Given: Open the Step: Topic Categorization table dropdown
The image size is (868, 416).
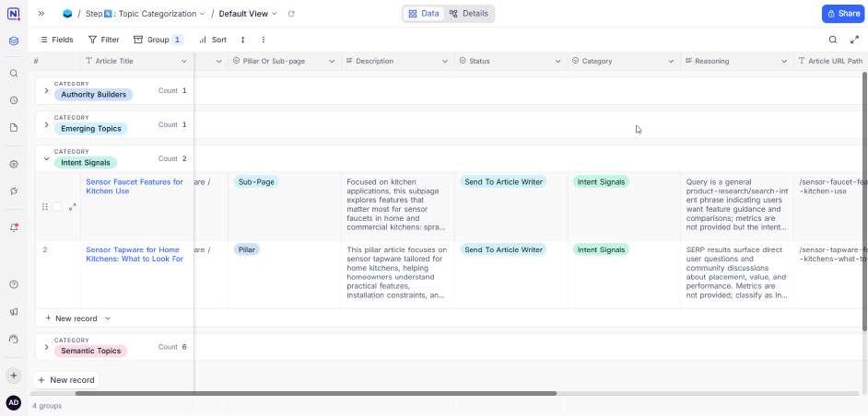Looking at the screenshot, I should pyautogui.click(x=145, y=14).
